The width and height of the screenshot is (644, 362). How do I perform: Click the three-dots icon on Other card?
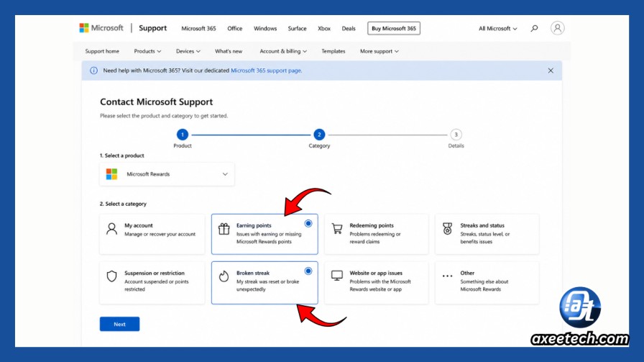coord(447,276)
